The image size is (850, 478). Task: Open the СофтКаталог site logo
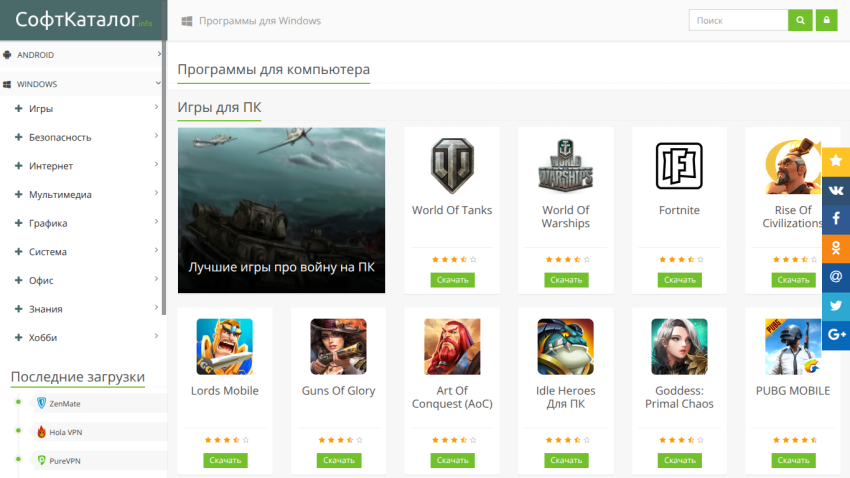83,20
